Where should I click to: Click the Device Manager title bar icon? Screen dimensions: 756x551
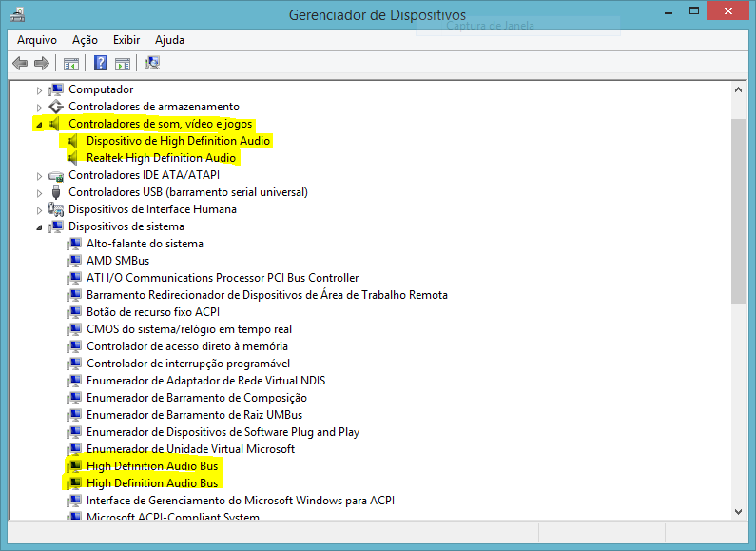(17, 14)
